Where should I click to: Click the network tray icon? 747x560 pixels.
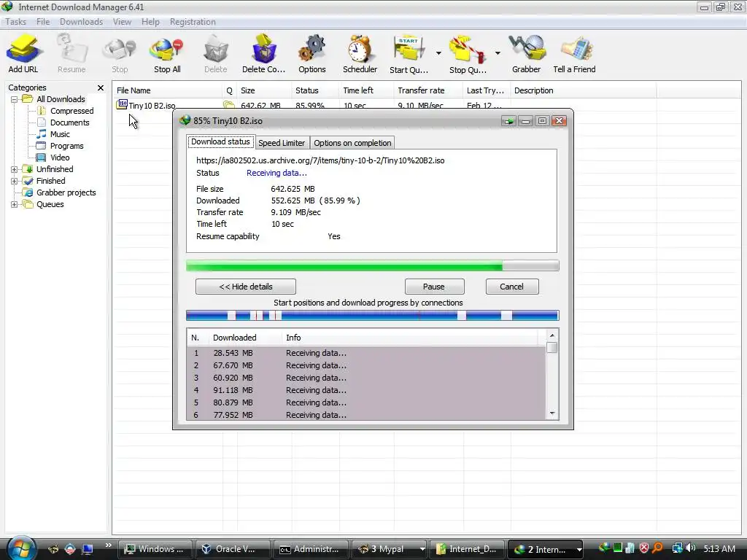676,548
